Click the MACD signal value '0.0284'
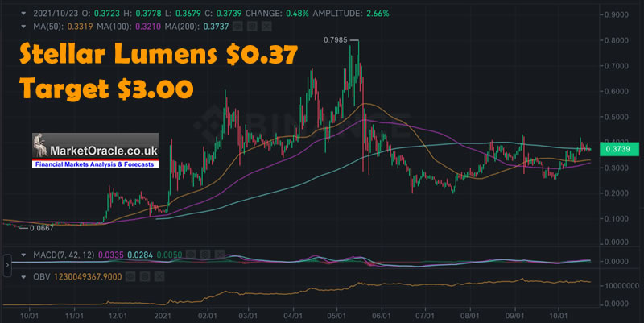 pos(140,255)
